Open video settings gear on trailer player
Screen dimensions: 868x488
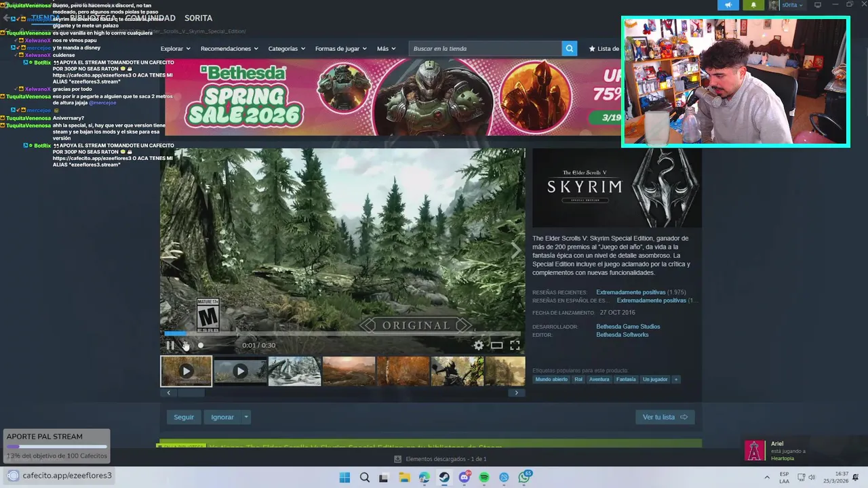(479, 345)
